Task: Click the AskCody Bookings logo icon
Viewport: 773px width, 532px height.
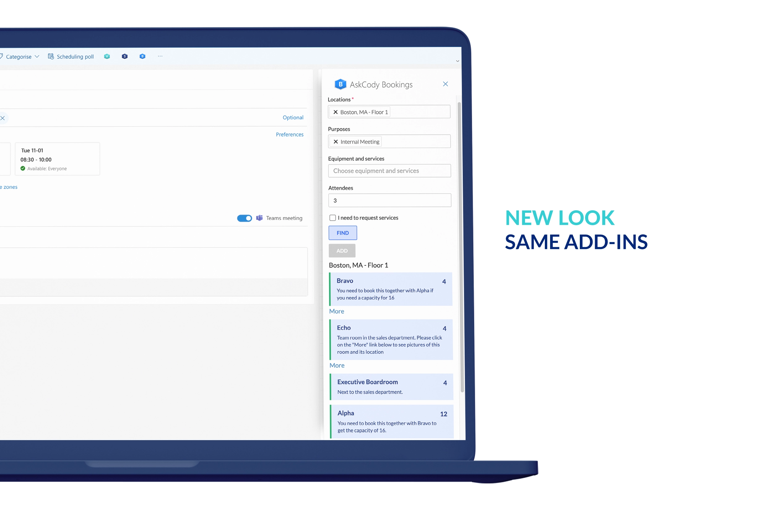Action: [340, 84]
